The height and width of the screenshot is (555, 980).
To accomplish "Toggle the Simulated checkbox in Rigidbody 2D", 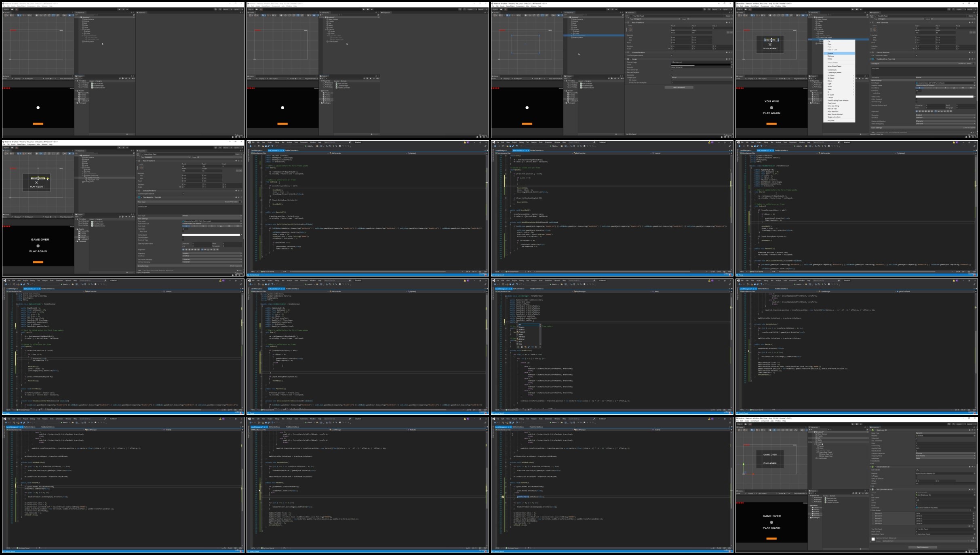I will pos(917,438).
